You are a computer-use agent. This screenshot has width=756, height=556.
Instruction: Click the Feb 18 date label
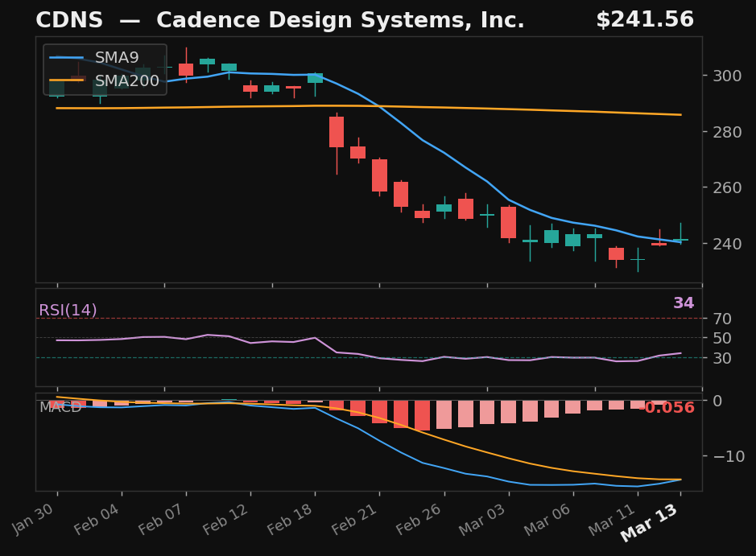tap(291, 519)
